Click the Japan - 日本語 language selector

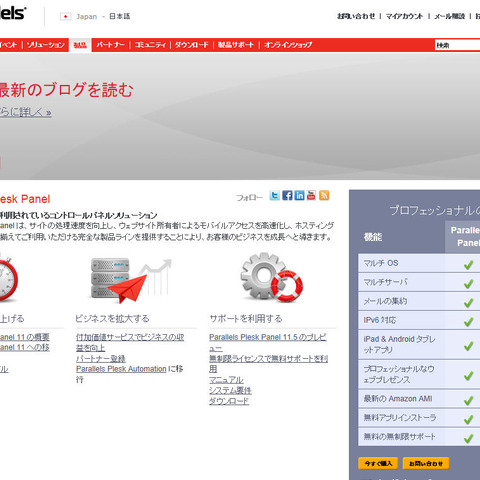pyautogui.click(x=95, y=16)
